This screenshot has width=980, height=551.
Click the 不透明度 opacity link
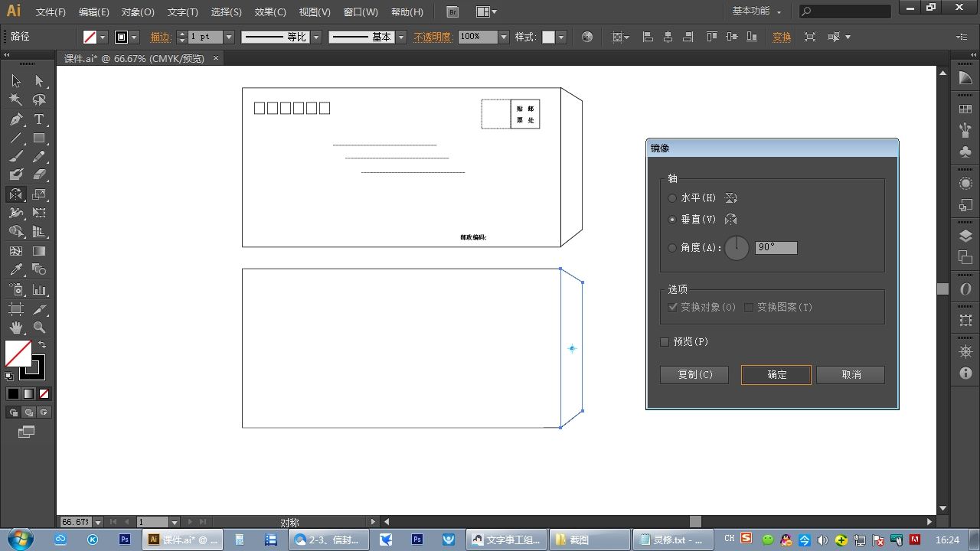[x=433, y=37]
